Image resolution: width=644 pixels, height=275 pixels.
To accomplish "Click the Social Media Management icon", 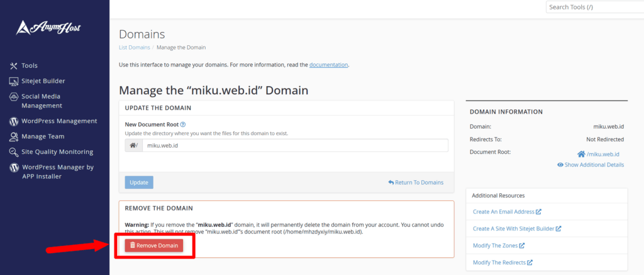I will tap(14, 97).
